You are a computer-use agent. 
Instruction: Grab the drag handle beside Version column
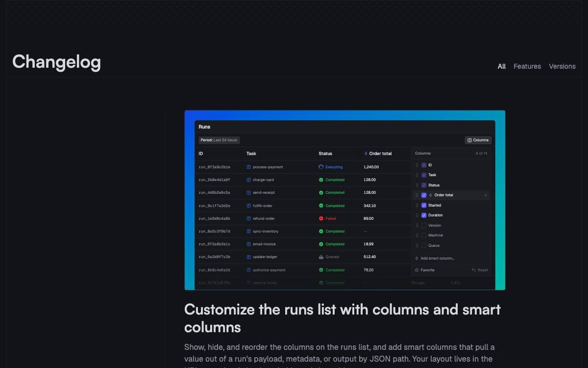417,225
